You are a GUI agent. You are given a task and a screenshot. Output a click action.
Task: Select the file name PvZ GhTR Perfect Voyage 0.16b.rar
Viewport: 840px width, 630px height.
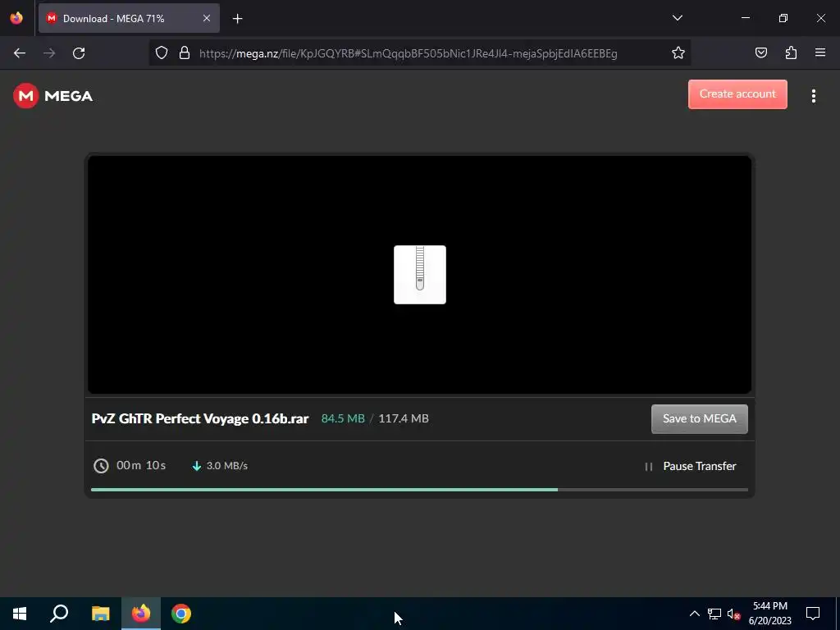[200, 418]
